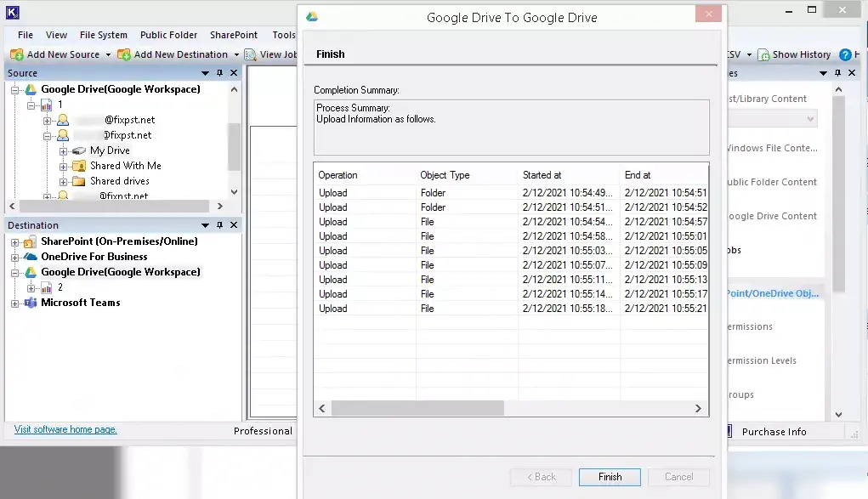Click the Show History icon
Viewport: 868px width, 499px height.
tap(763, 54)
